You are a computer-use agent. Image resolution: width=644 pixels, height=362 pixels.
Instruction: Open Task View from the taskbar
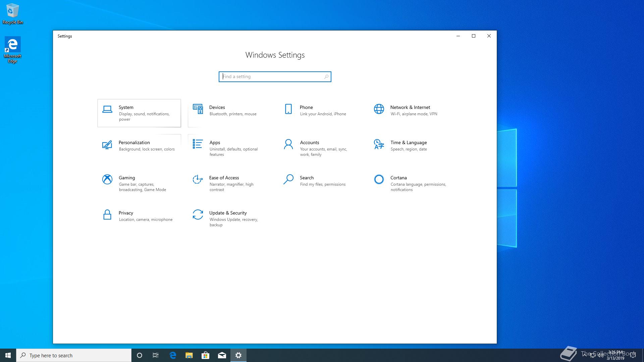pyautogui.click(x=156, y=355)
